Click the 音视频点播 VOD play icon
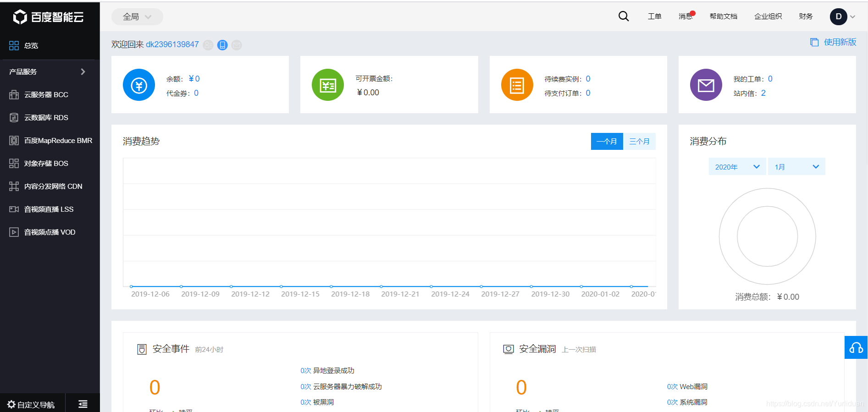 (x=14, y=232)
